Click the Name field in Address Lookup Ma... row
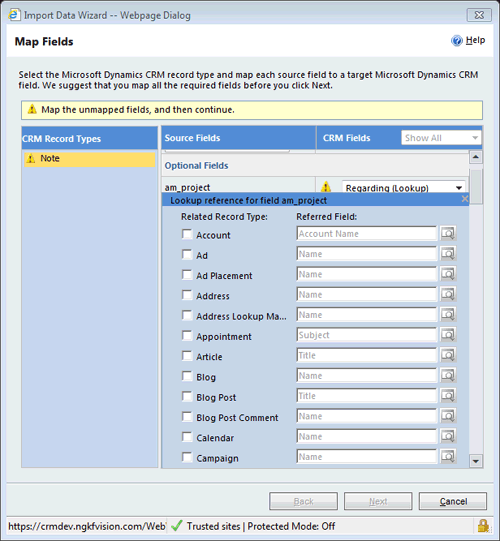Image resolution: width=500 pixels, height=541 pixels. click(x=366, y=315)
